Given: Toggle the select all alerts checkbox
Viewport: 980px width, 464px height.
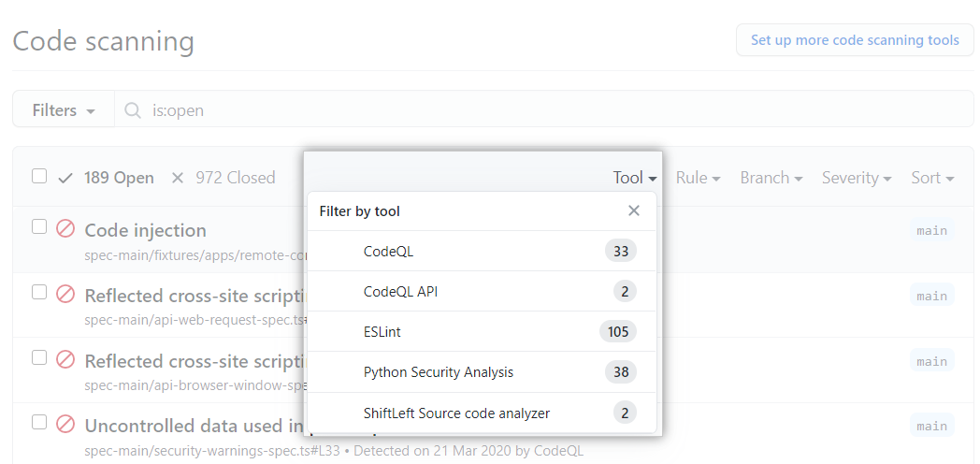Looking at the screenshot, I should coord(39,176).
